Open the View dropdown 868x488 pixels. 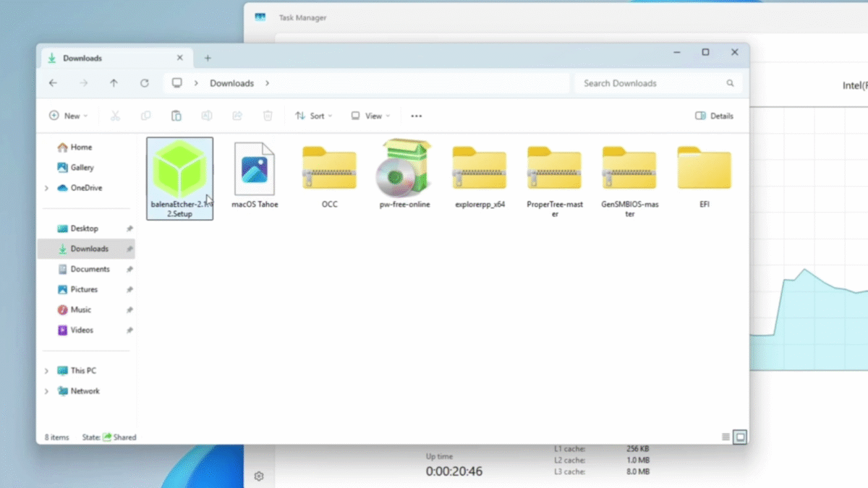(370, 115)
